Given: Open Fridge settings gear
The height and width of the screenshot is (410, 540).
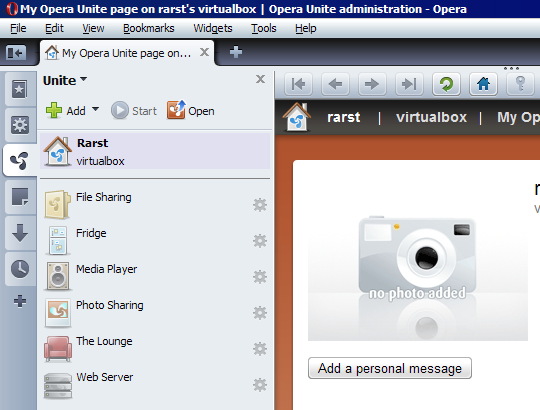Looking at the screenshot, I should coord(260,241).
